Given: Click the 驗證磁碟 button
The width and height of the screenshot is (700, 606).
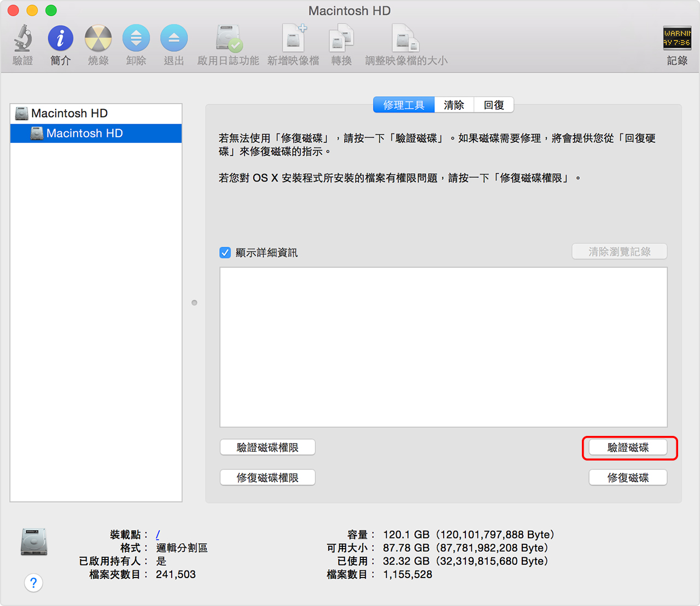Looking at the screenshot, I should (628, 447).
